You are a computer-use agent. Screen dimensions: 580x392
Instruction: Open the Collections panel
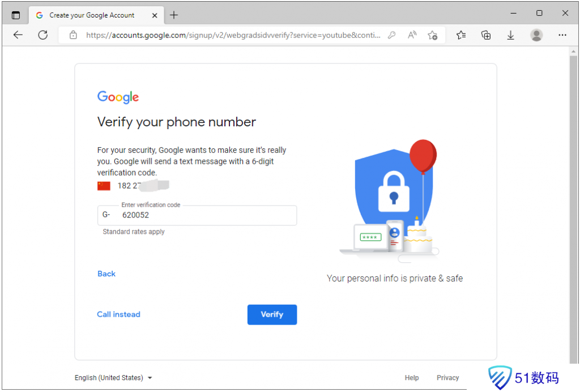point(486,35)
